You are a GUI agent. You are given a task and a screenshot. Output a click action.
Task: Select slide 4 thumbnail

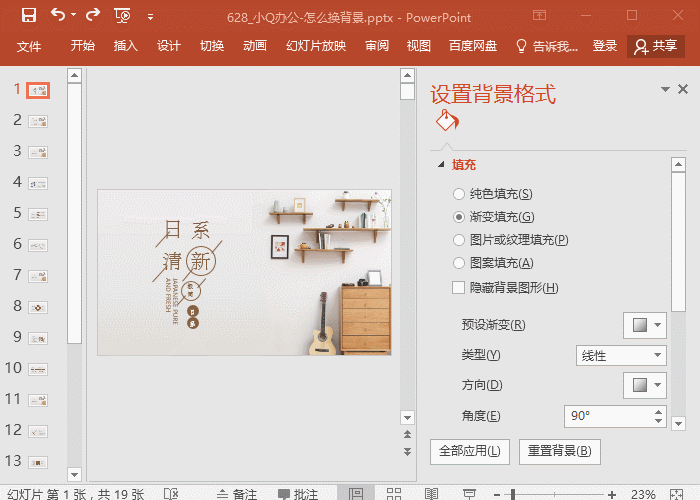(38, 183)
